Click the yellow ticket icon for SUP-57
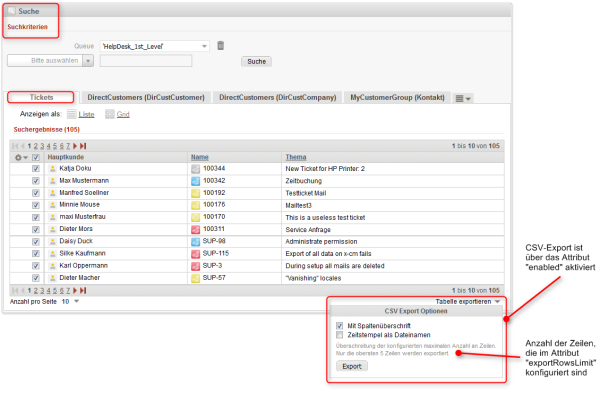 pos(196,278)
